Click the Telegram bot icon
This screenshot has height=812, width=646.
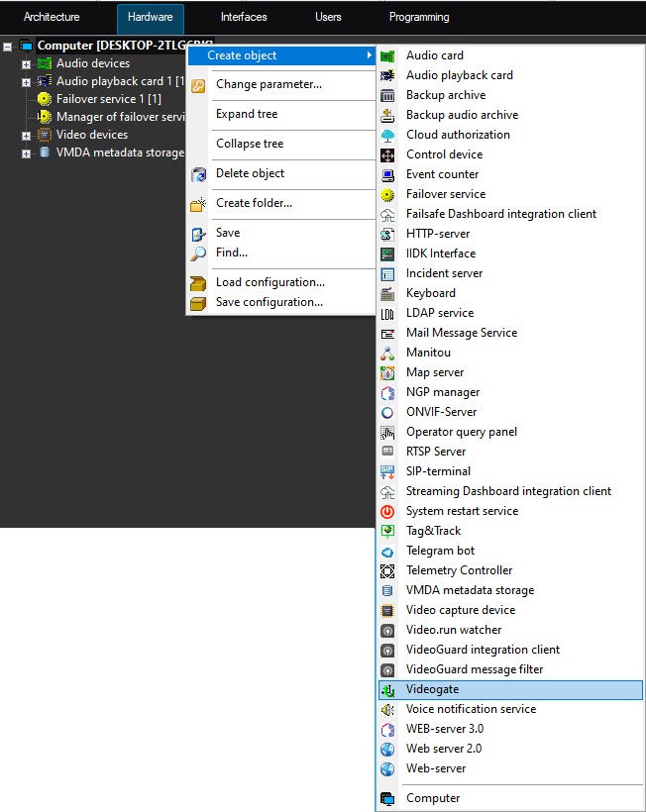pos(387,551)
